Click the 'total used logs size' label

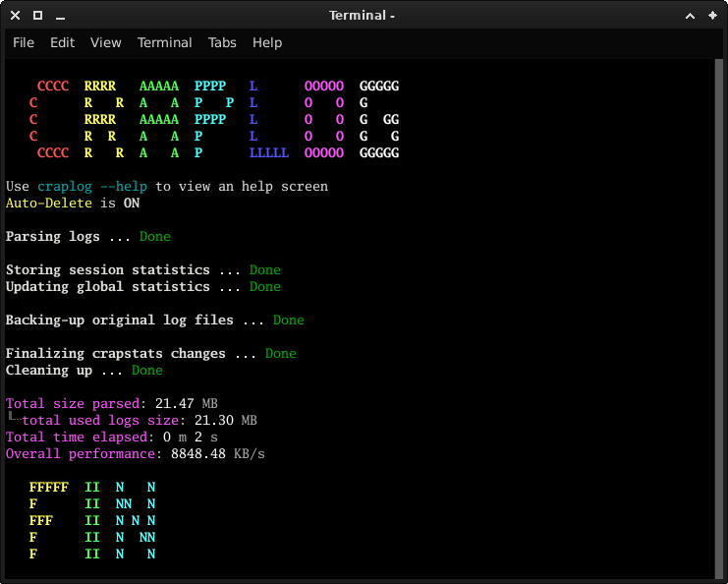click(100, 421)
